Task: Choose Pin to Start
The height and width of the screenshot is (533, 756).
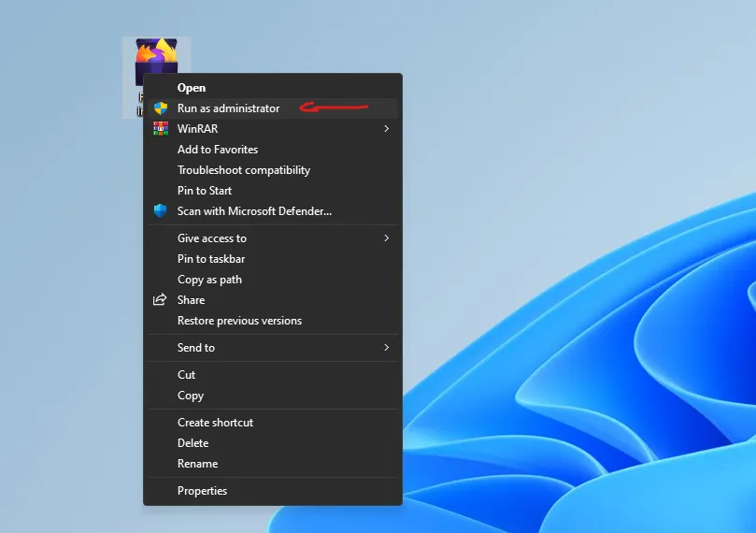Action: pos(205,191)
